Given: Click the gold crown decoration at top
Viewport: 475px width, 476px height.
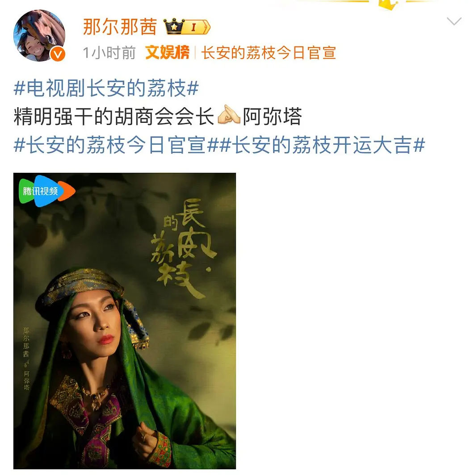Looking at the screenshot, I should [388, 4].
